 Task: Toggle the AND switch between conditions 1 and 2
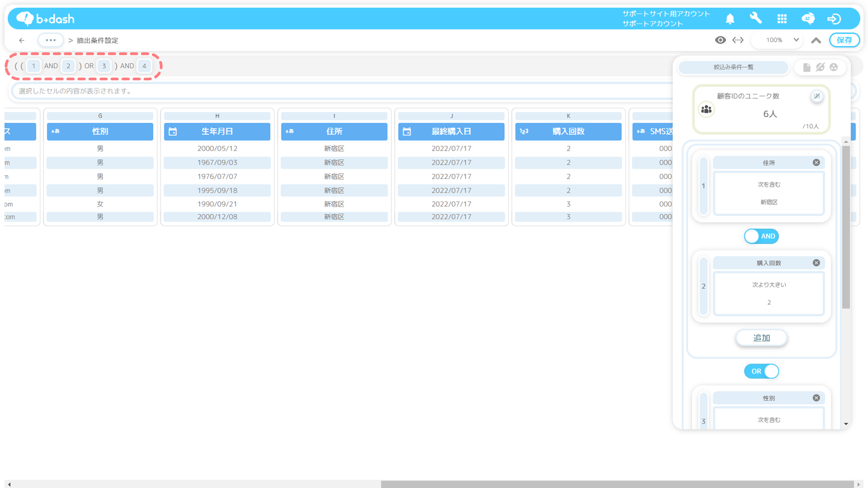[761, 236]
